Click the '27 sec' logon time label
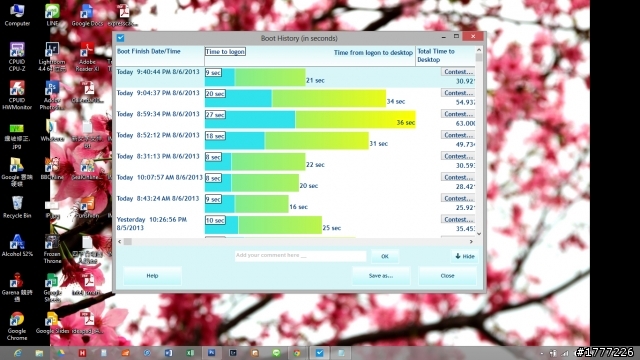The width and height of the screenshot is (640, 360). click(x=215, y=115)
